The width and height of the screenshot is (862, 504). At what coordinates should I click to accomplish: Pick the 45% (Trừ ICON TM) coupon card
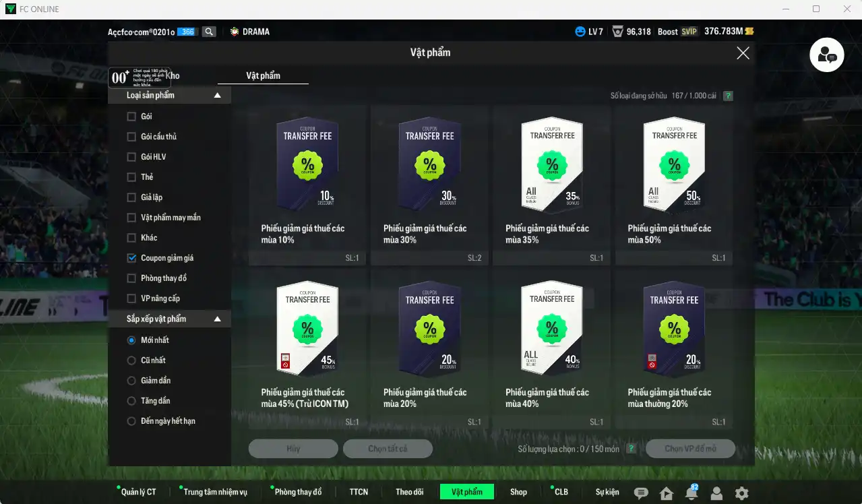click(307, 349)
